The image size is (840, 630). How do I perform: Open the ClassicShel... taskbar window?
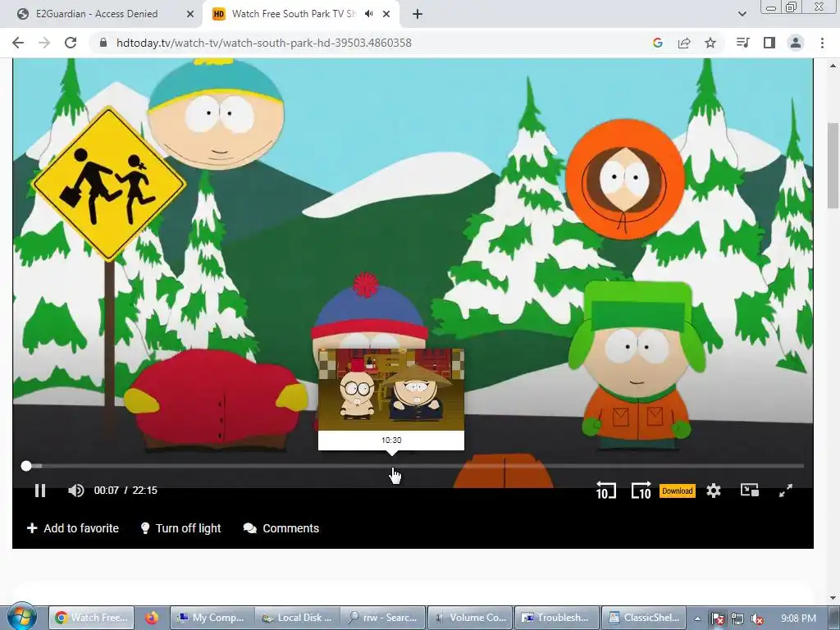point(644,618)
